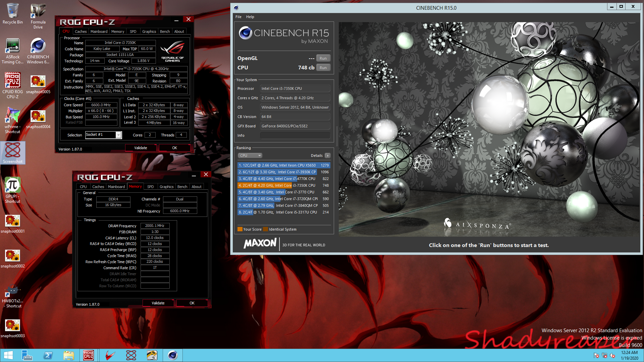Click OK in the top CPU-Z window
This screenshot has height=362, width=644.
click(174, 148)
